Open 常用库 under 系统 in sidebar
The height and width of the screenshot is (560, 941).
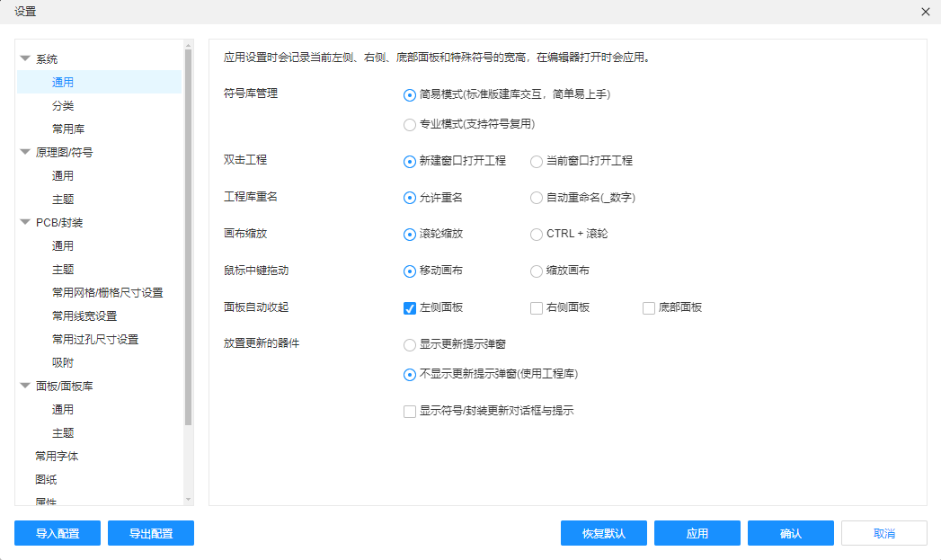tap(68, 129)
